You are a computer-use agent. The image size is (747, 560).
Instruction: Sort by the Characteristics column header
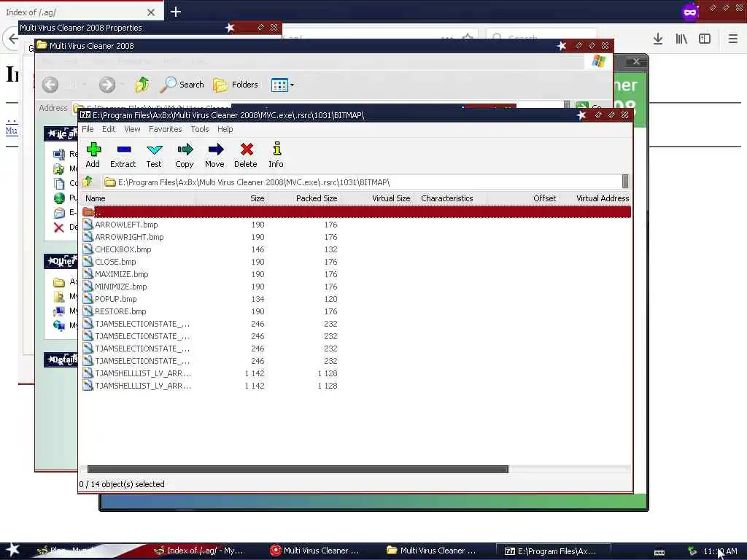tap(449, 198)
